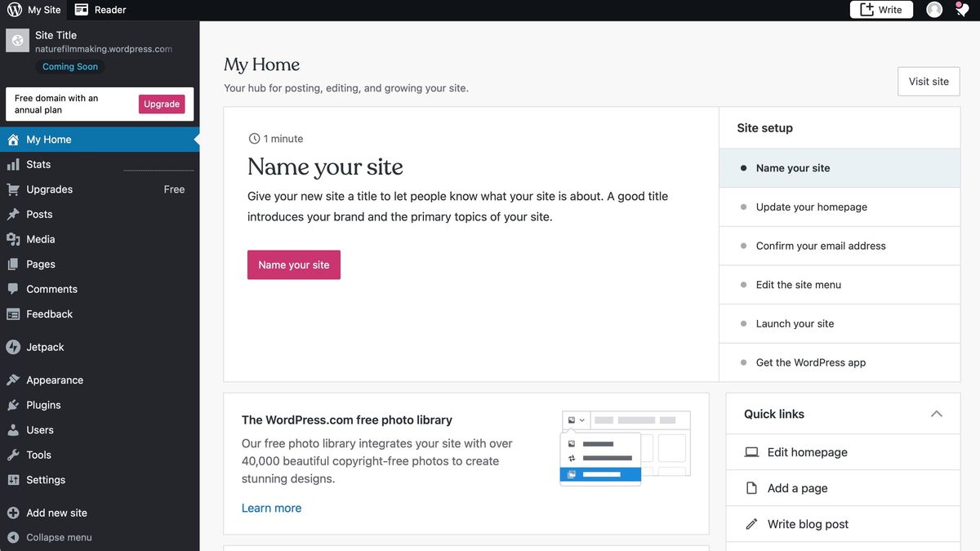Open notifications bell in top bar
The height and width of the screenshot is (551, 980).
click(x=962, y=10)
